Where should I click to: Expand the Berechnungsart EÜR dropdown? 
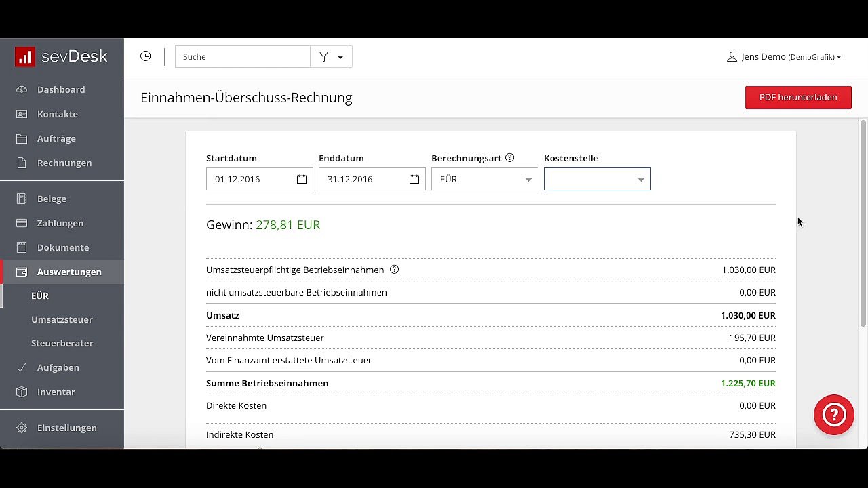484,179
